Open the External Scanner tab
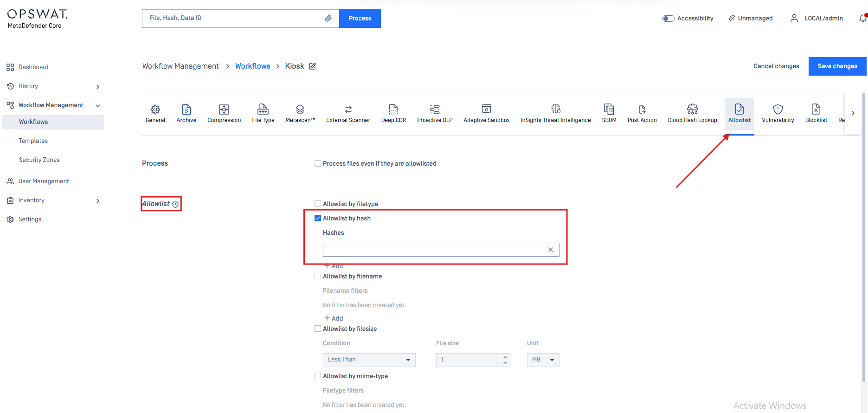Screen dimensions: 868x413 coord(348,114)
